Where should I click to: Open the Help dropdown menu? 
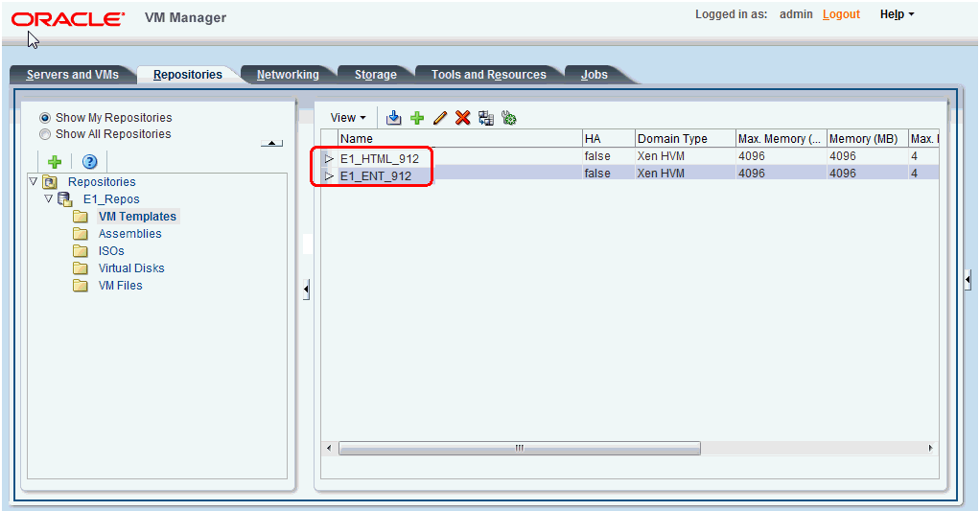897,14
